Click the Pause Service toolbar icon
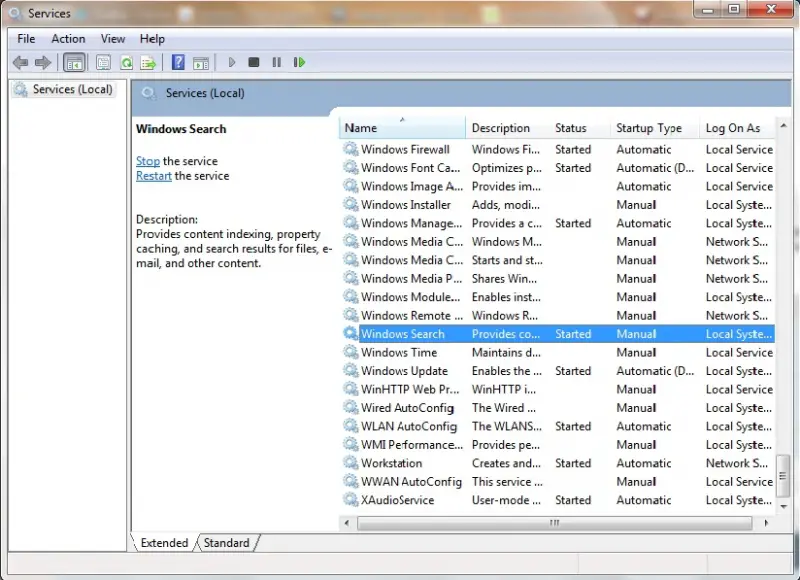This screenshot has height=580, width=800. click(x=277, y=62)
